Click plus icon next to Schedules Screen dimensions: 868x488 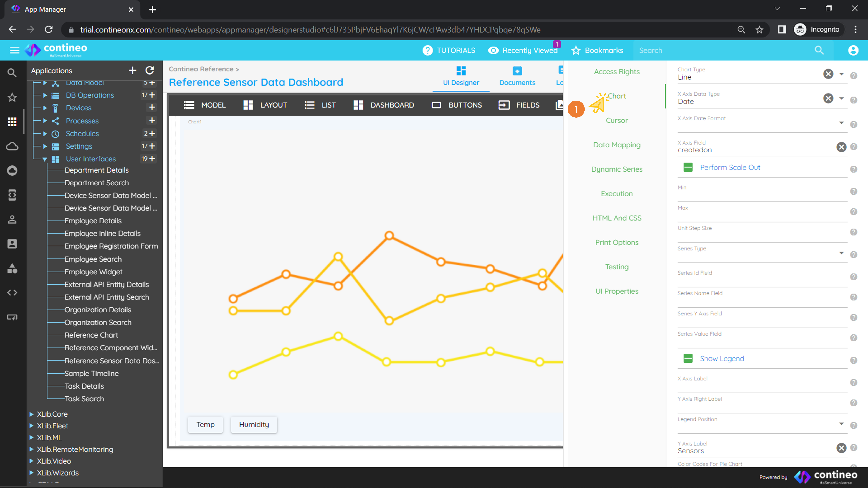[x=152, y=133]
